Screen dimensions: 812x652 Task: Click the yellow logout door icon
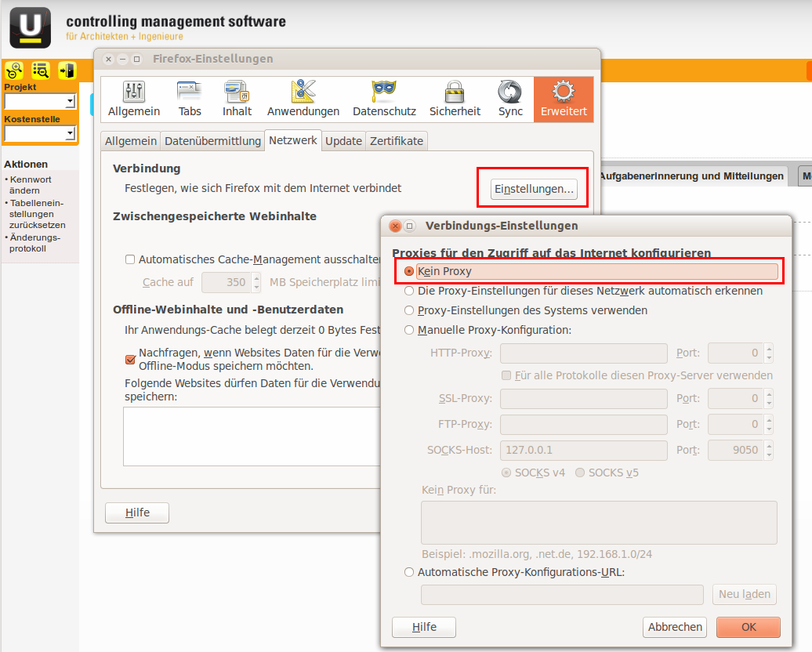[67, 70]
